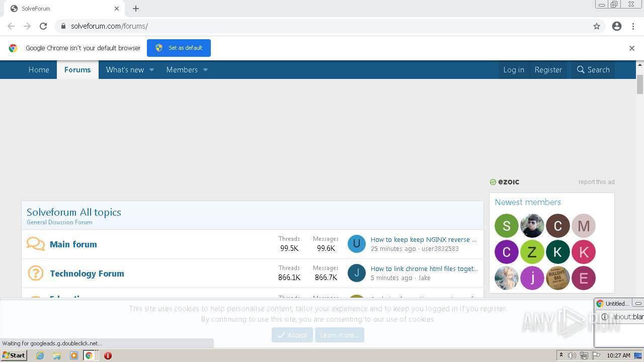Select the Forums nav tab
This screenshot has height=362, width=644.
click(77, 70)
